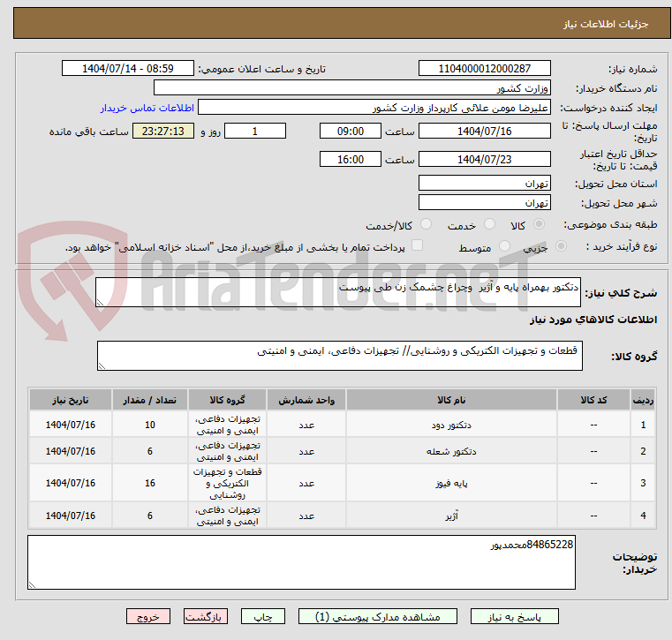This screenshot has width=672, height=640.
Task: Click the 'ردیف' column header
Action: point(643,400)
